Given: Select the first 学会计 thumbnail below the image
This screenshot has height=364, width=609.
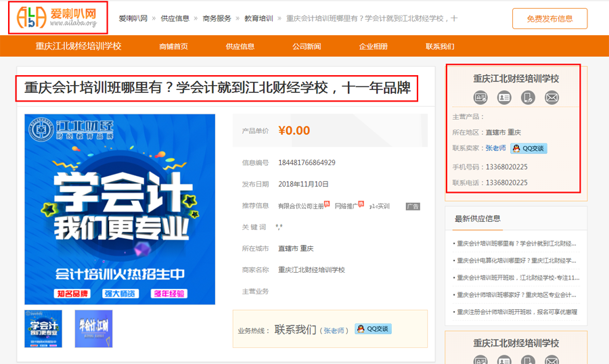Looking at the screenshot, I should 43,329.
